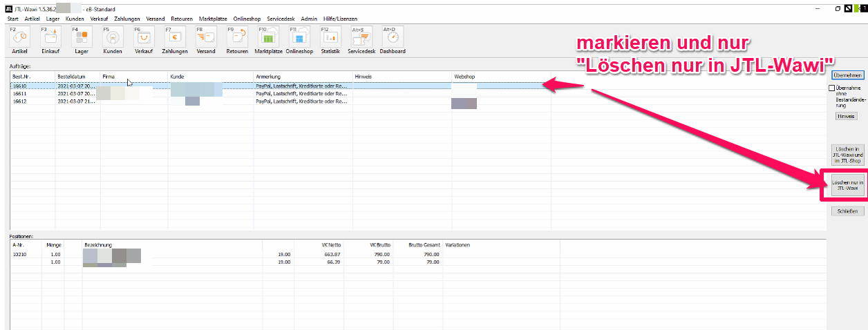Click the Bezeichnung column header
This screenshot has width=868, height=330.
pos(172,244)
